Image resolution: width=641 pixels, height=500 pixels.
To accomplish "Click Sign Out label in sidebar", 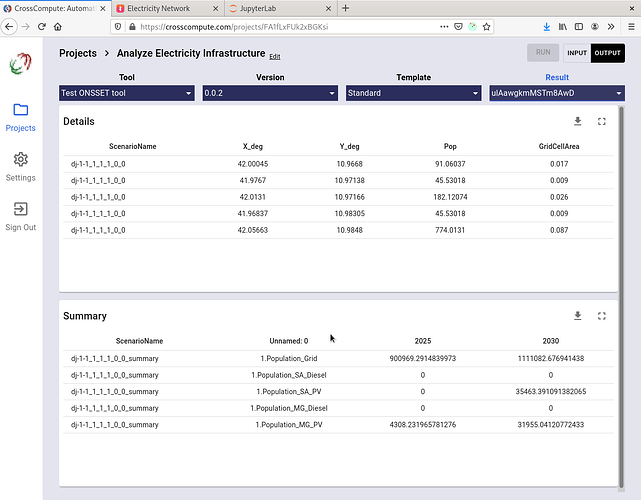I will 20,227.
